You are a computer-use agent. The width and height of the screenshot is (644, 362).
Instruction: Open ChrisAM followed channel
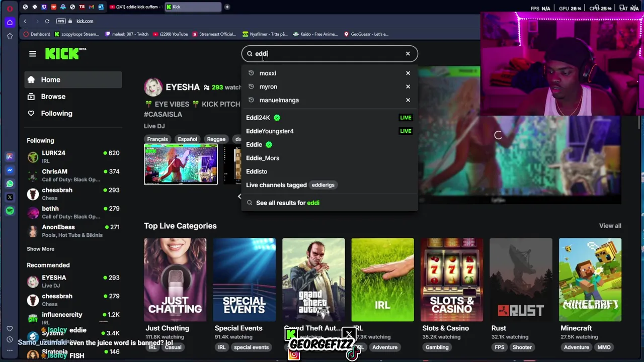[x=73, y=175]
